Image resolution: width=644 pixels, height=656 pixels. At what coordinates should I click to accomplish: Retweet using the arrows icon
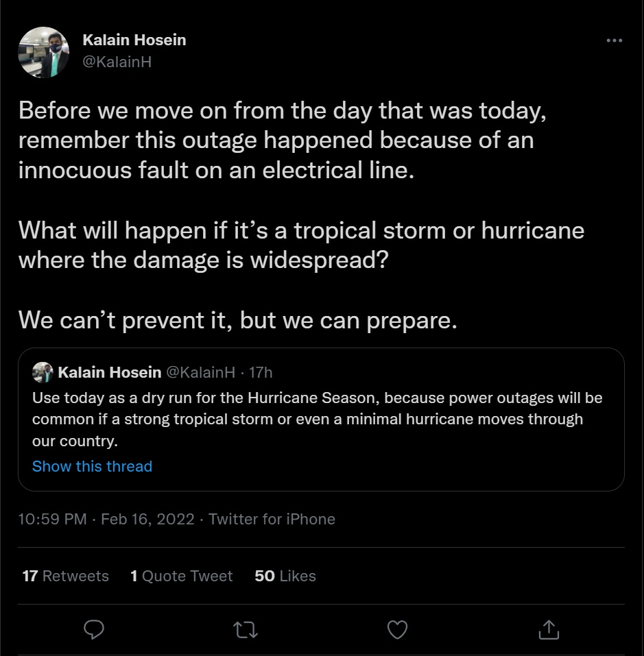(x=246, y=630)
